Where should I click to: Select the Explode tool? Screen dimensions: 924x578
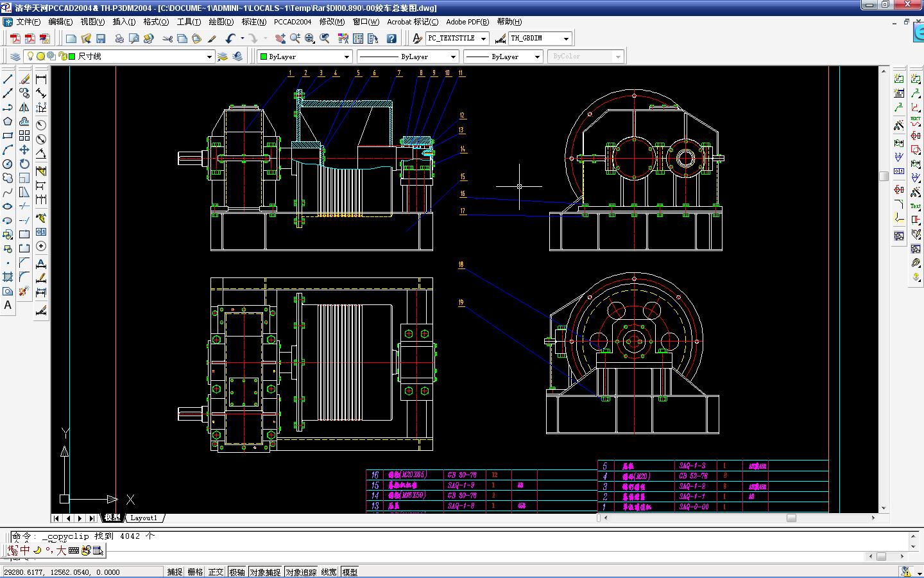tap(24, 291)
